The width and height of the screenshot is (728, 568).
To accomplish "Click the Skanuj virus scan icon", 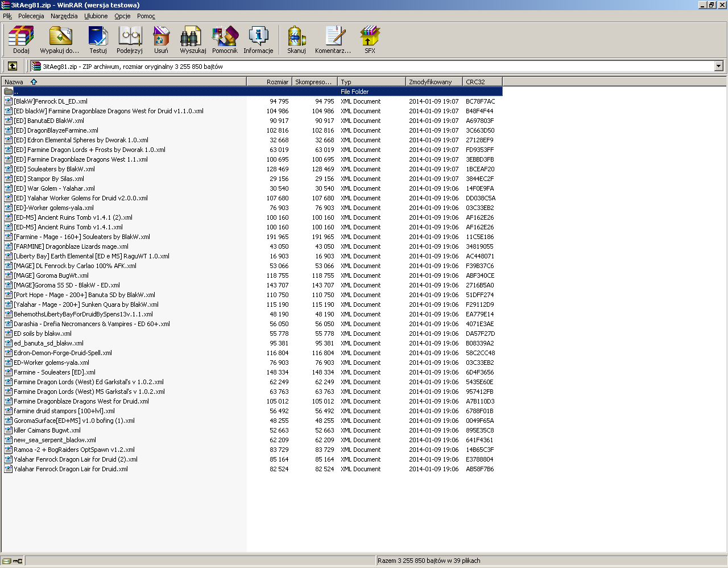I will (x=296, y=39).
